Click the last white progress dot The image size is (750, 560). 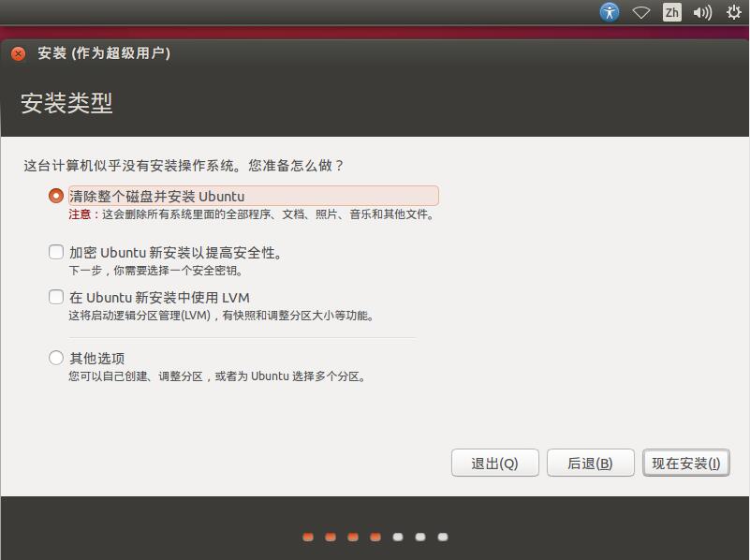point(443,537)
